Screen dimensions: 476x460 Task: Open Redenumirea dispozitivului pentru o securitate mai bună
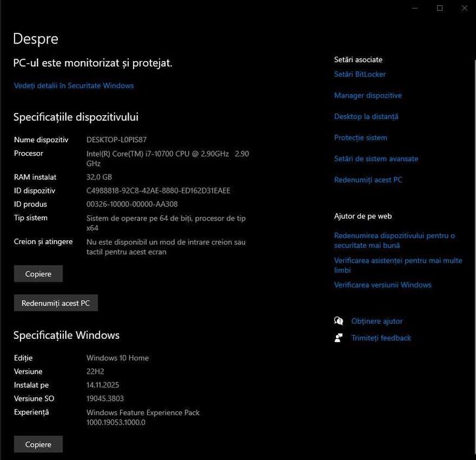pos(394,240)
